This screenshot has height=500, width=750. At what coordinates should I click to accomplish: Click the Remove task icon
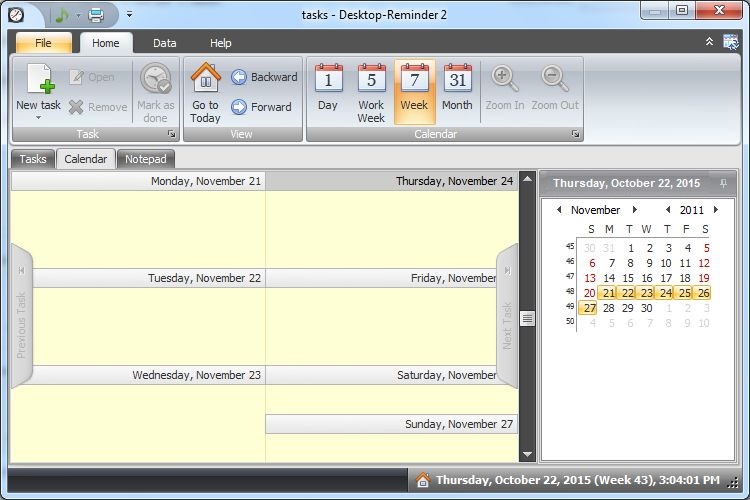76,107
